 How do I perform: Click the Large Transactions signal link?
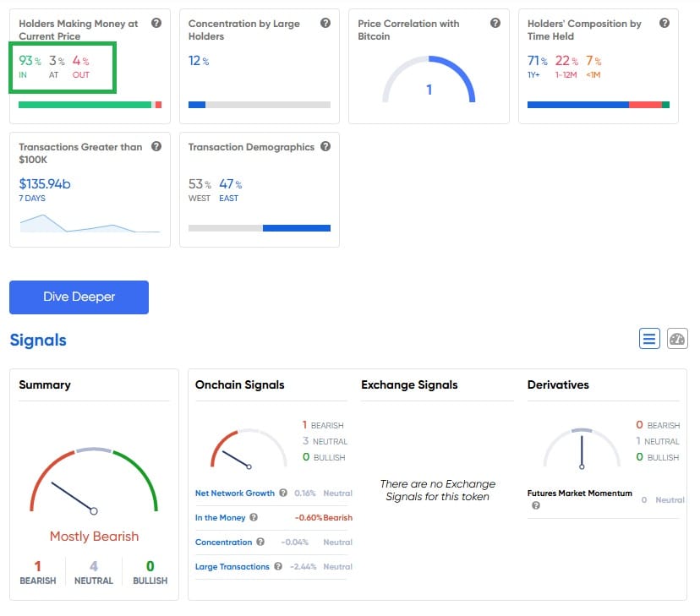pyautogui.click(x=232, y=567)
